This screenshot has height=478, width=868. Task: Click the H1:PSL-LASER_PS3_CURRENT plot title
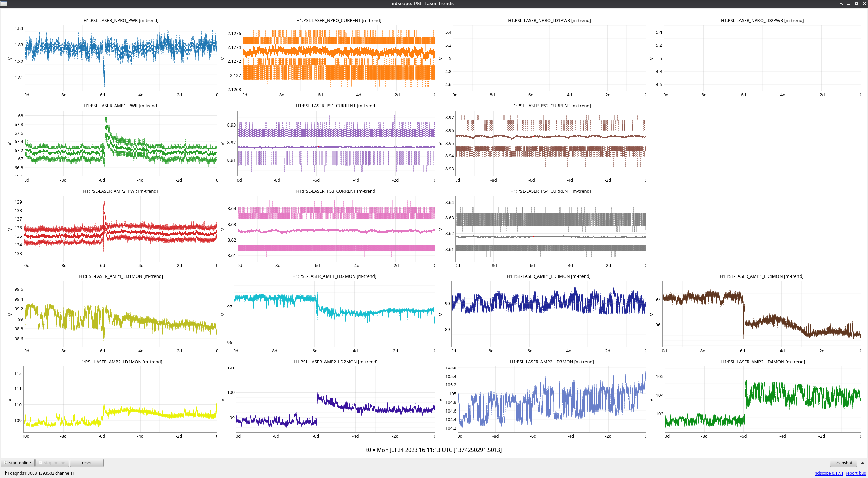(x=336, y=191)
